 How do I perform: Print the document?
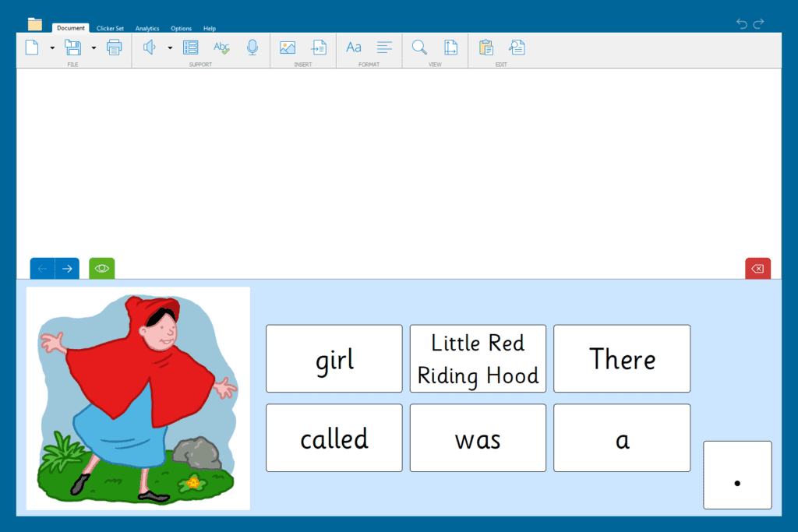[x=114, y=48]
